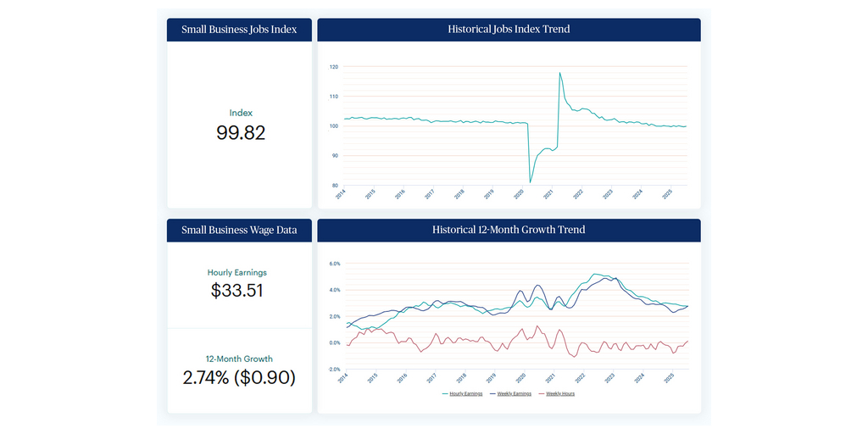Click the 120 y-axis label on jobs chart
The height and width of the screenshot is (434, 868).
point(334,67)
